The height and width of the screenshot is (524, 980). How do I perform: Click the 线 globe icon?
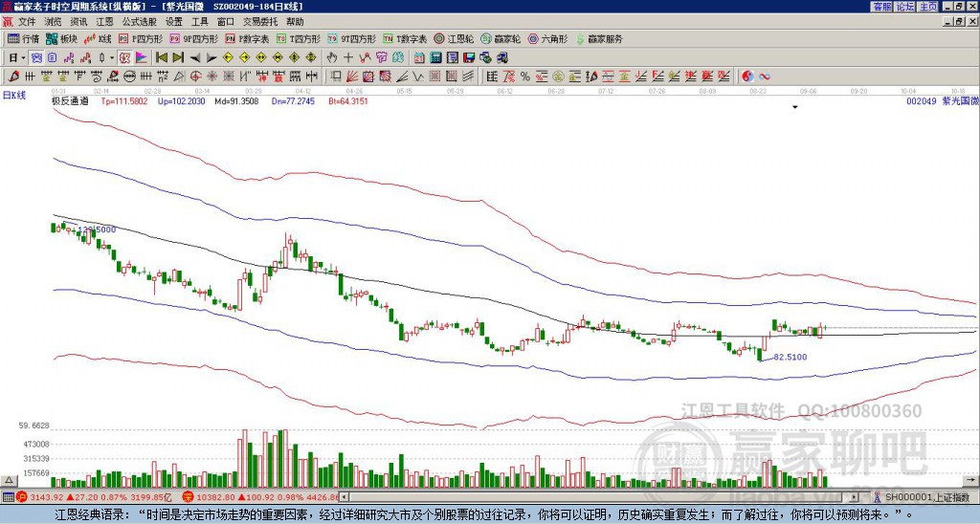[398, 57]
